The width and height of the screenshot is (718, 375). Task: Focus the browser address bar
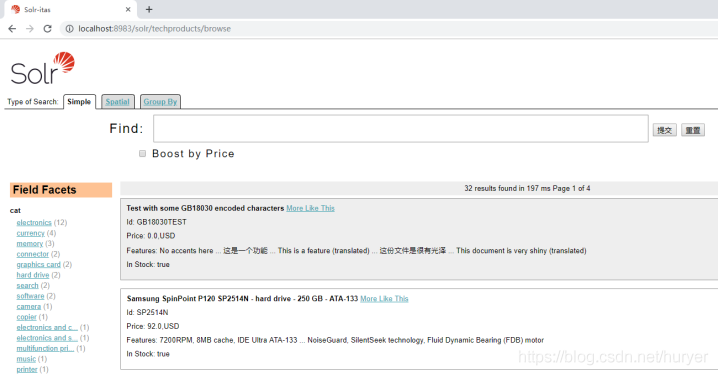coord(389,28)
